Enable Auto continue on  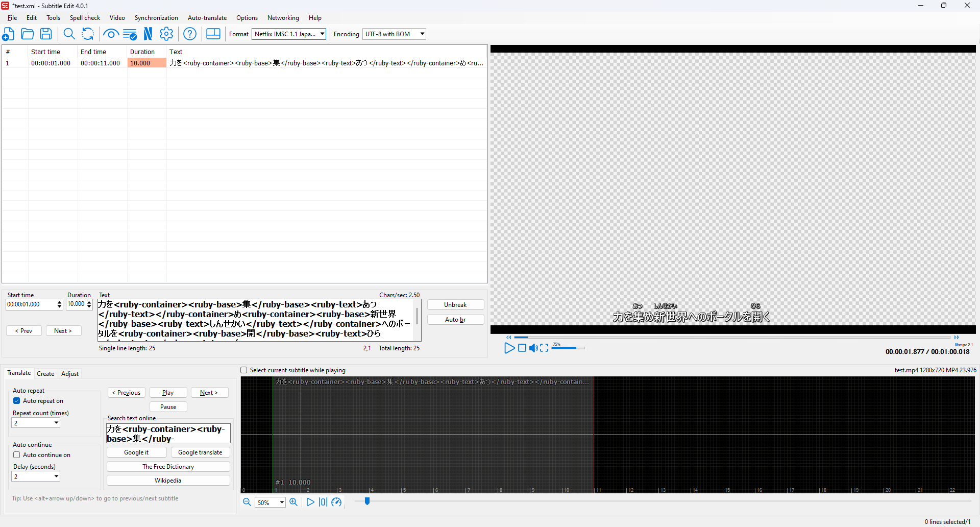point(17,454)
